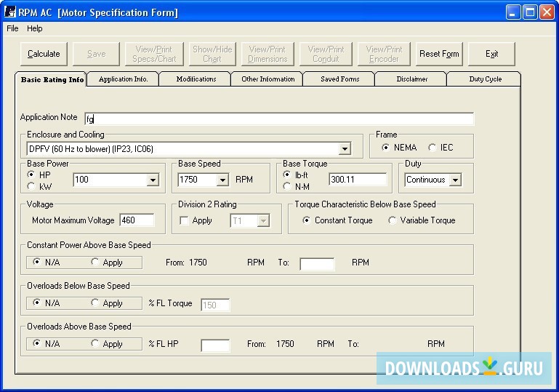Expand the Duty dropdown showing Continuous
The width and height of the screenshot is (559, 392).
tap(455, 180)
